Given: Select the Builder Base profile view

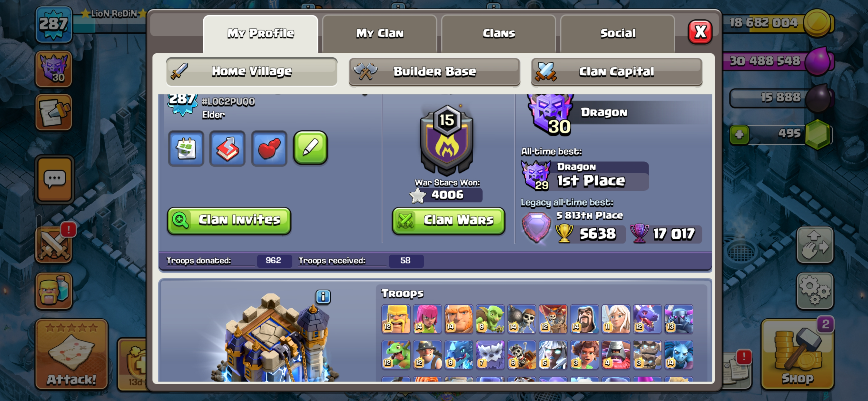Looking at the screenshot, I should pos(434,72).
